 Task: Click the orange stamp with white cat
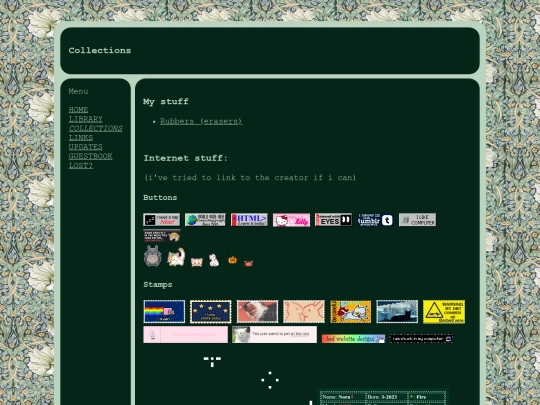pyautogui.click(x=351, y=312)
